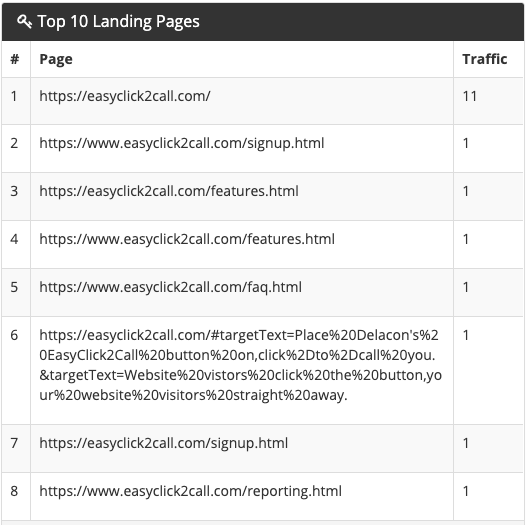527x525 pixels.
Task: Click row number 7
Action: (14, 443)
